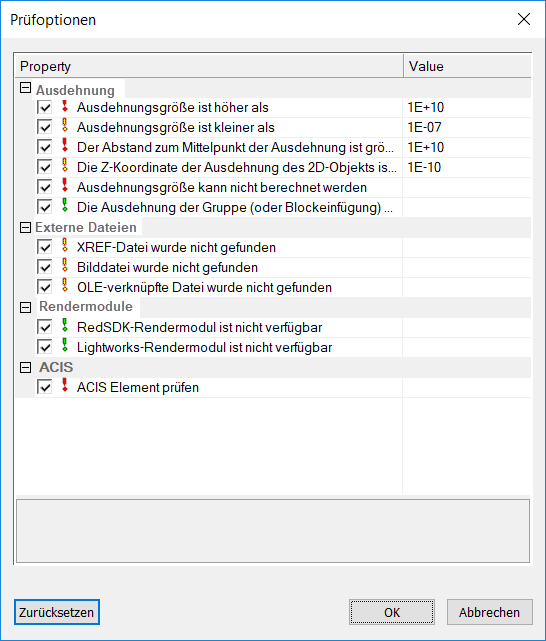Cancel dialog with Abbrechen
The height and width of the screenshot is (641, 546).
pos(490,612)
